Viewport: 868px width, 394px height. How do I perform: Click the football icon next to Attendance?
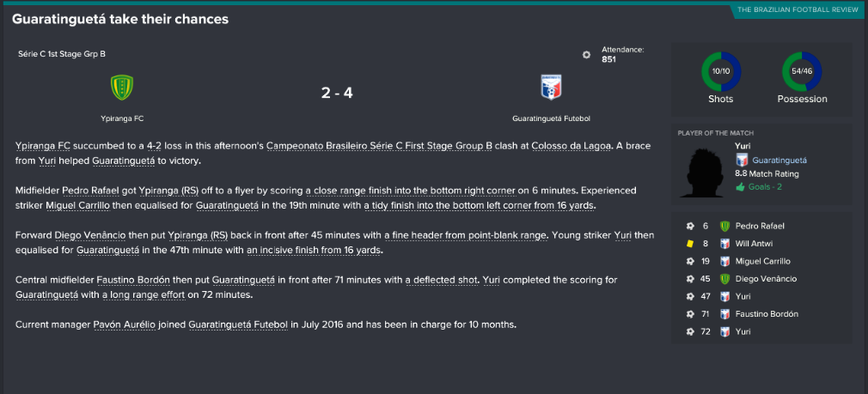[x=586, y=55]
